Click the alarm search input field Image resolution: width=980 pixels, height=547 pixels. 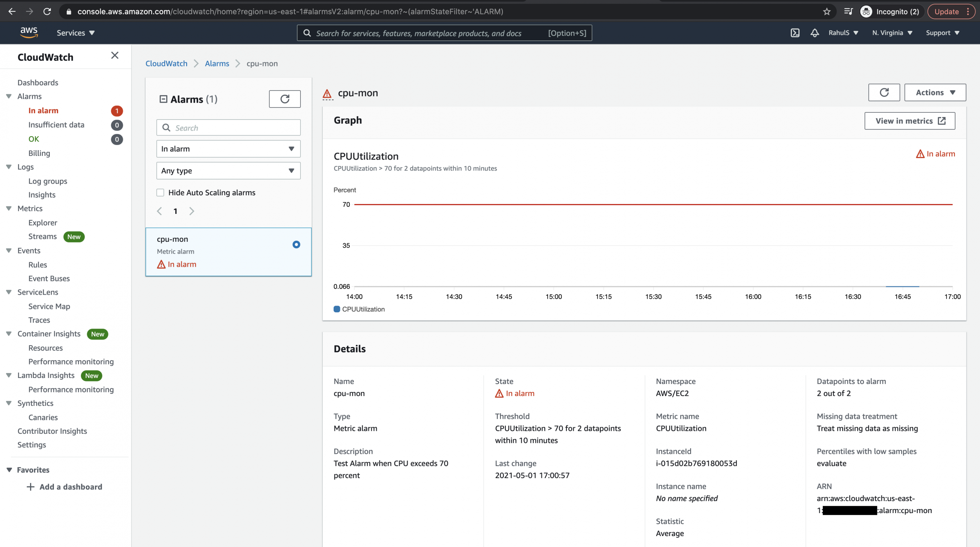(x=228, y=128)
